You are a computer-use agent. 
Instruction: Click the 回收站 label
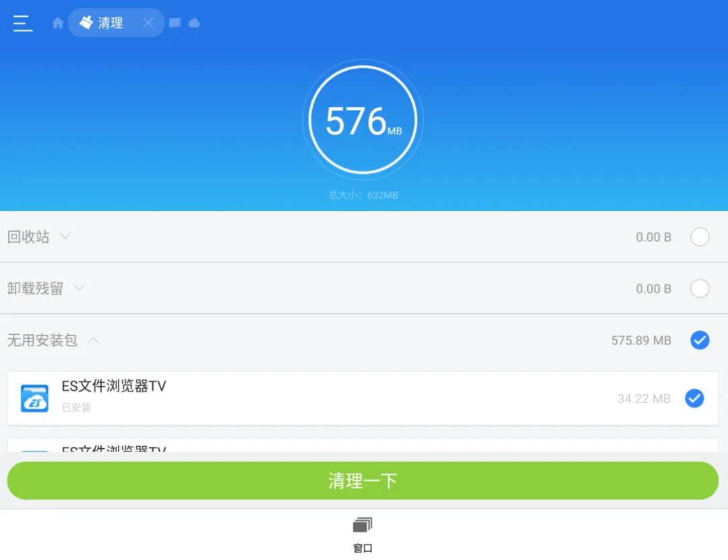(x=28, y=237)
